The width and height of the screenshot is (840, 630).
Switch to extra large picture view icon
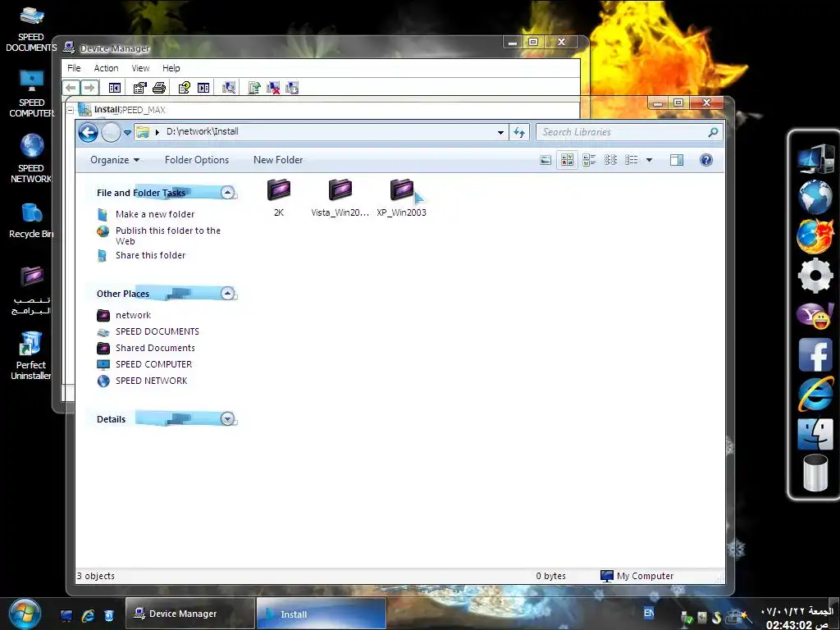point(546,160)
